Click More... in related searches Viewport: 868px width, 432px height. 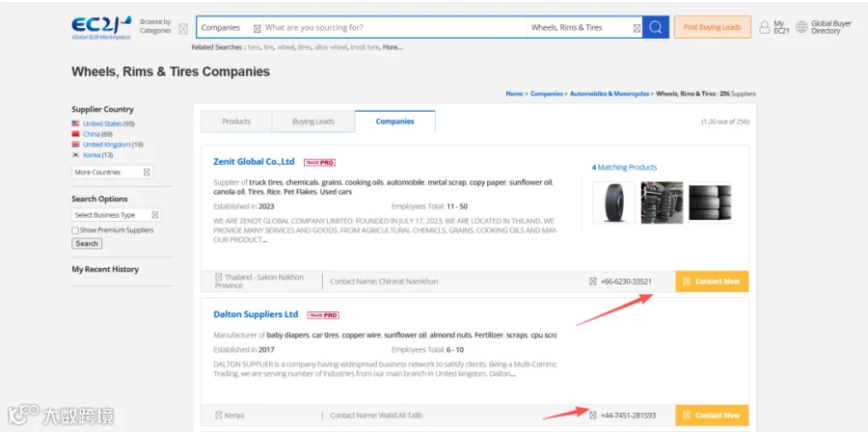(x=393, y=47)
